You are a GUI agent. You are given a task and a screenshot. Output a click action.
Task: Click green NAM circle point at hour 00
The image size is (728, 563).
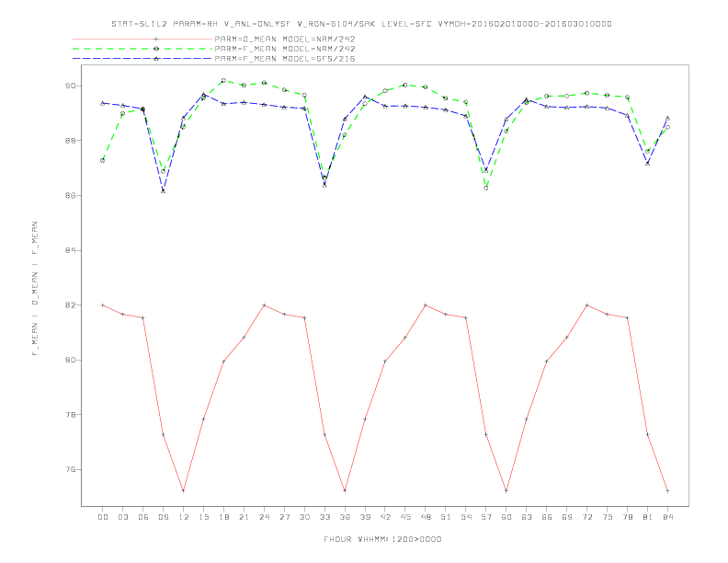(x=103, y=160)
